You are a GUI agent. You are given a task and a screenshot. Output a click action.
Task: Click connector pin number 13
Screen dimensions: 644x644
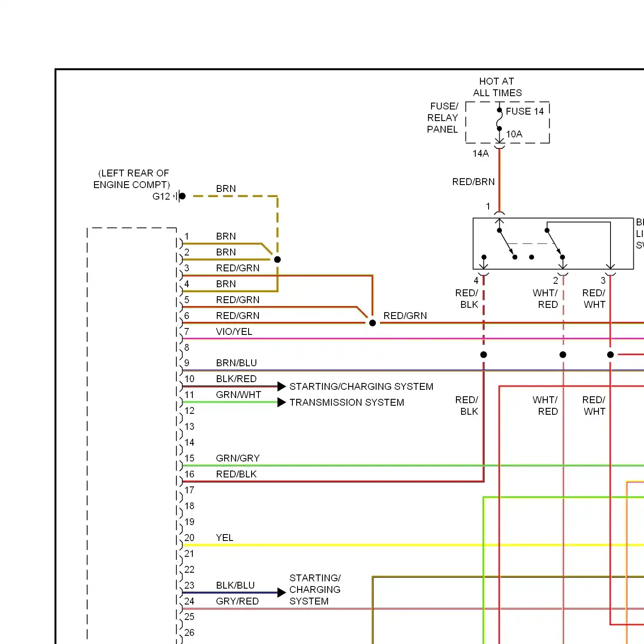pos(189,426)
